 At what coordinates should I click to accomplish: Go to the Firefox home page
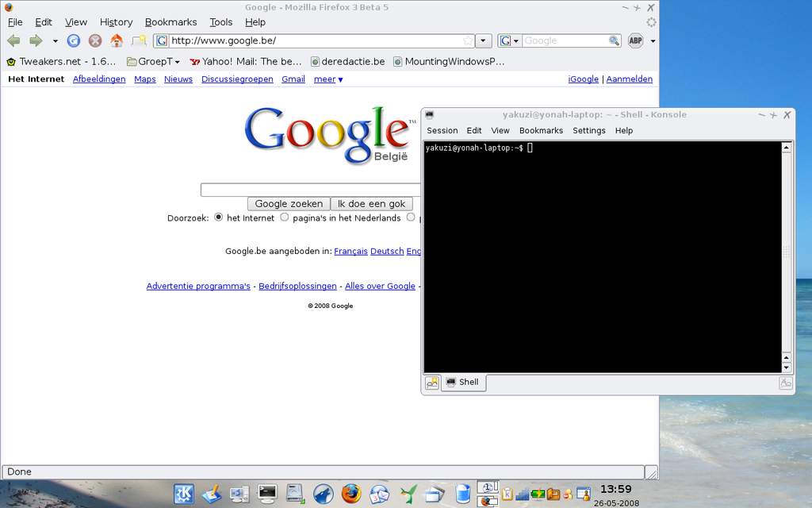click(117, 40)
